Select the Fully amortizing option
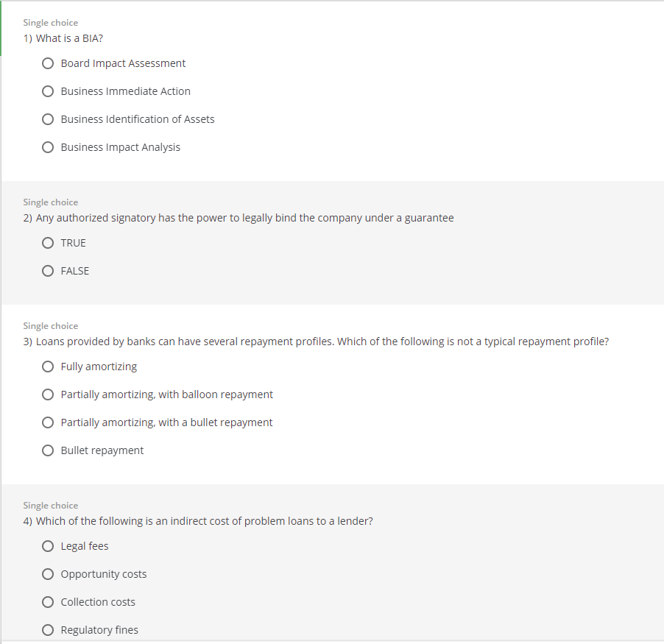Screen dimensions: 664x644 click(x=49, y=367)
